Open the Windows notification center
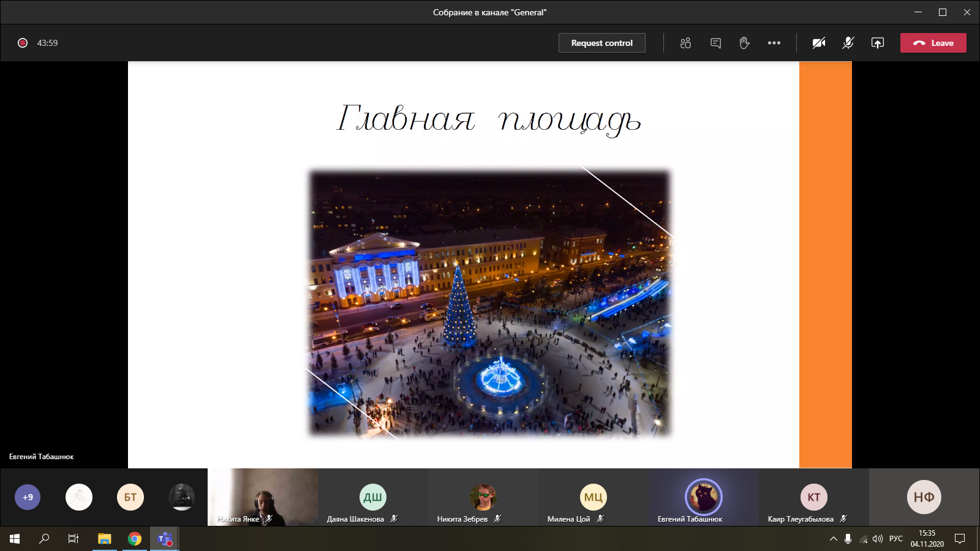The height and width of the screenshot is (551, 980). coord(960,539)
